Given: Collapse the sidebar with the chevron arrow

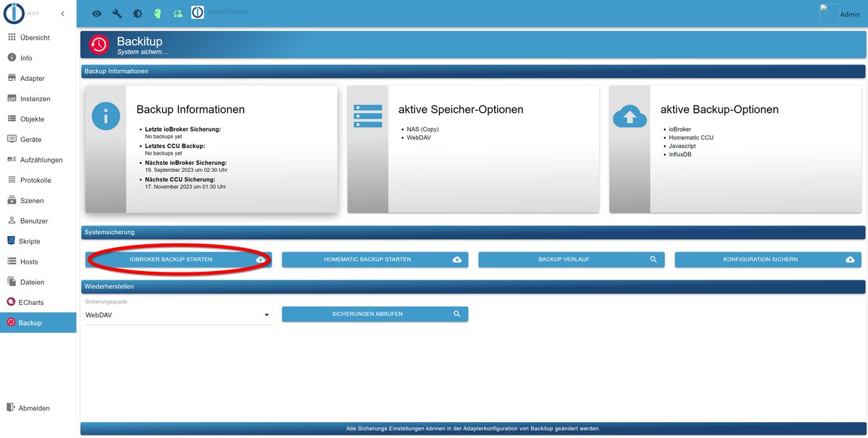Looking at the screenshot, I should [62, 14].
